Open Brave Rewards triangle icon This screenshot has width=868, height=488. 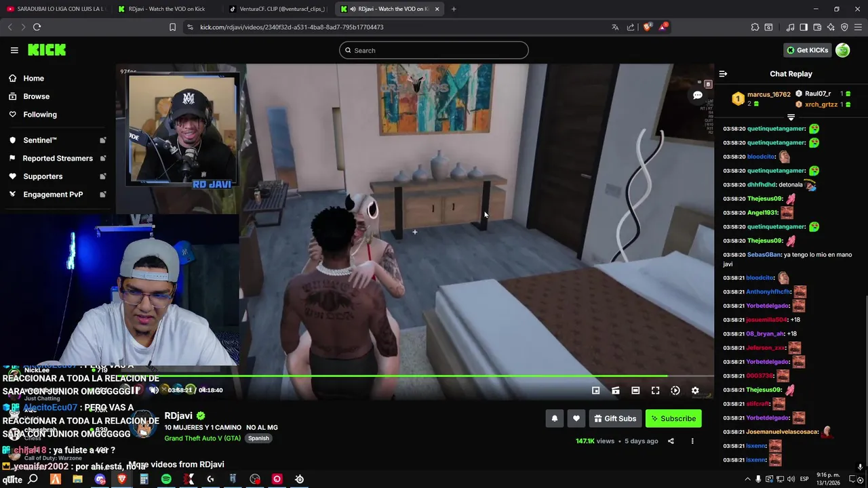tap(664, 27)
